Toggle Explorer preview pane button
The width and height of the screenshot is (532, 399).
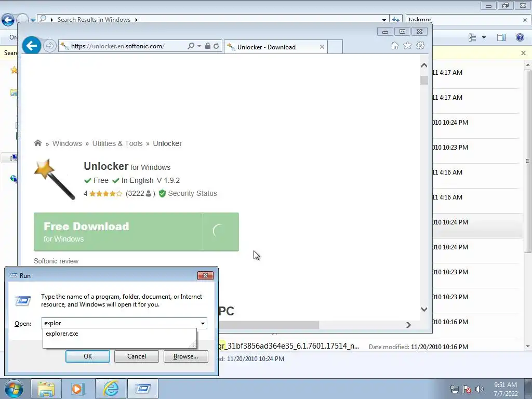(x=501, y=37)
